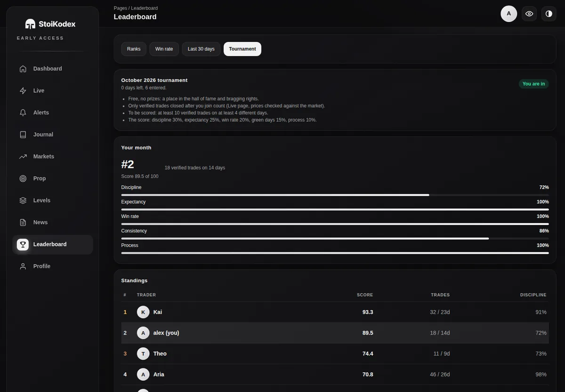This screenshot has width=565, height=392.
Task: Click the Alerts bell icon
Action: click(x=23, y=112)
